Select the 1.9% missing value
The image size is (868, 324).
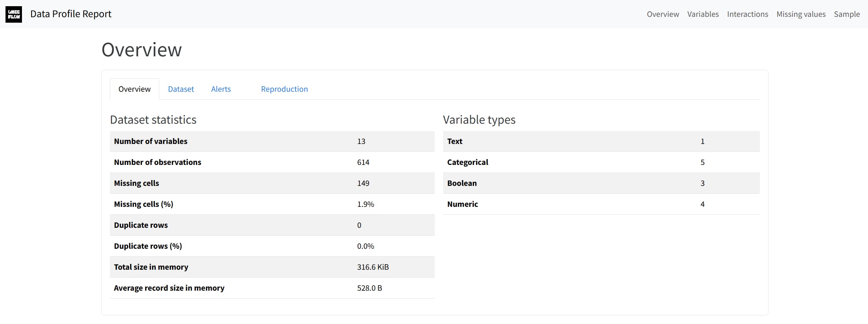(366, 204)
